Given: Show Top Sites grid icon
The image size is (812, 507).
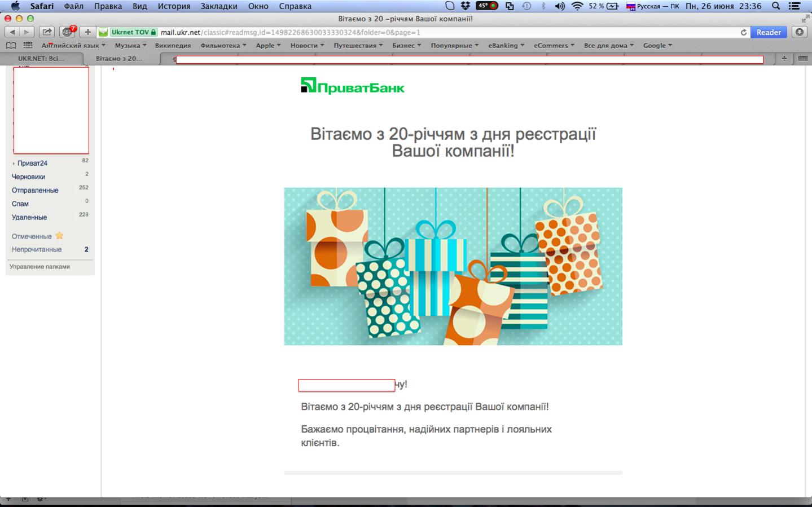Looking at the screenshot, I should [x=28, y=46].
